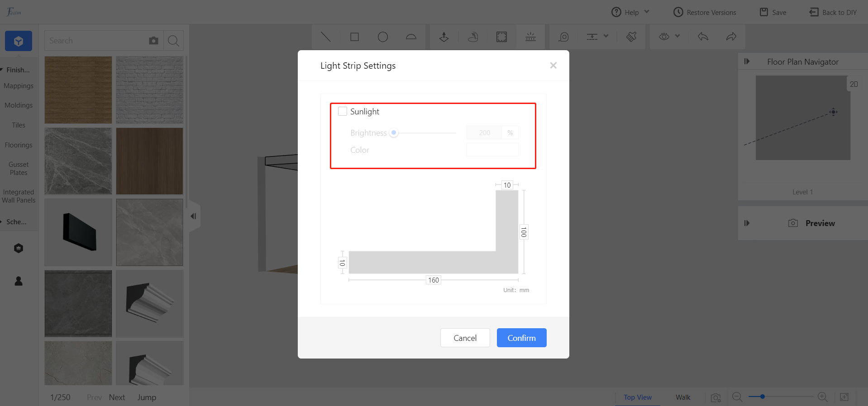
Task: Open the dropdown next to the eye icon
Action: 677,36
